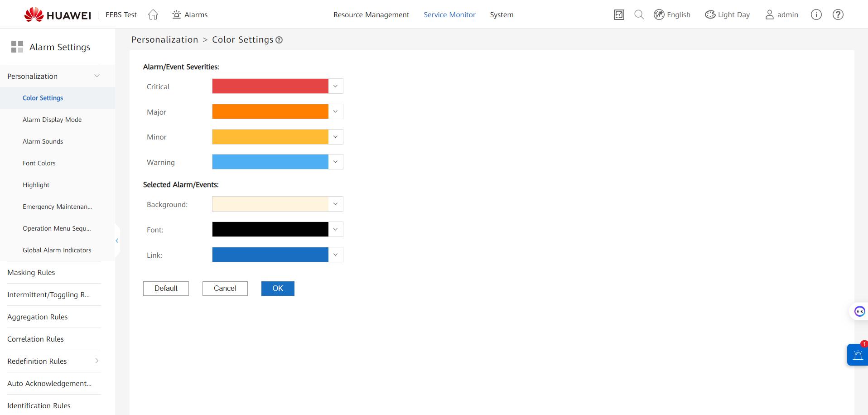The image size is (868, 415).
Task: Confirm settings with OK button
Action: [x=278, y=289]
